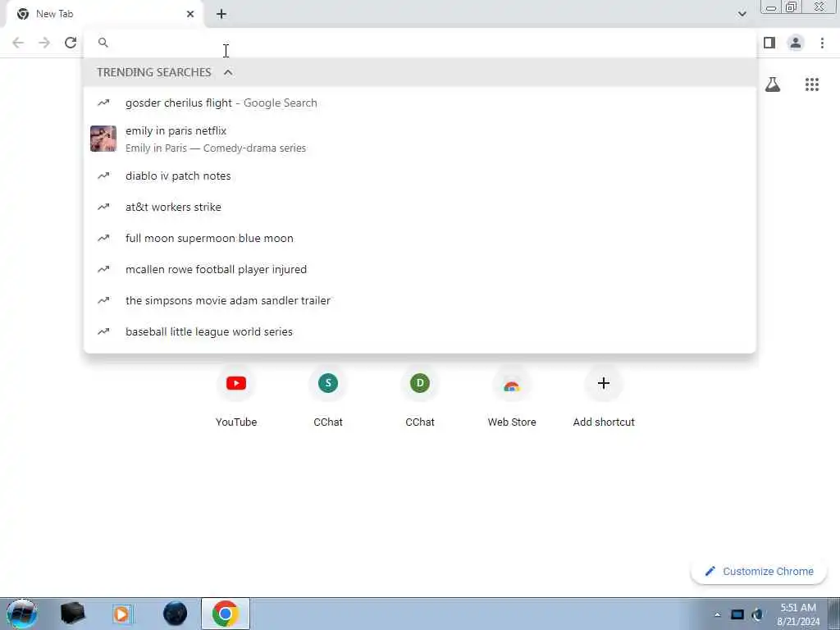The height and width of the screenshot is (630, 840).
Task: Choose suggestion emily in paris netflix
Action: point(420,139)
